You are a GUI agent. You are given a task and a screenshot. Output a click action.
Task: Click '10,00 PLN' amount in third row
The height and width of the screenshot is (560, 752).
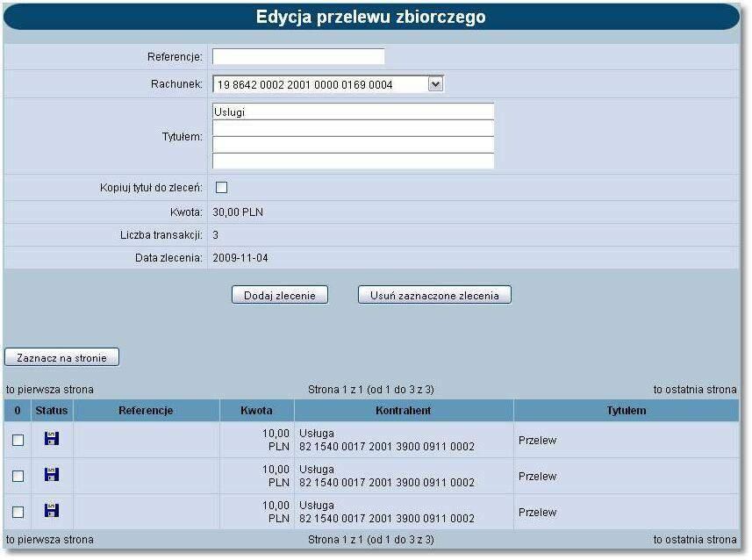pos(276,512)
